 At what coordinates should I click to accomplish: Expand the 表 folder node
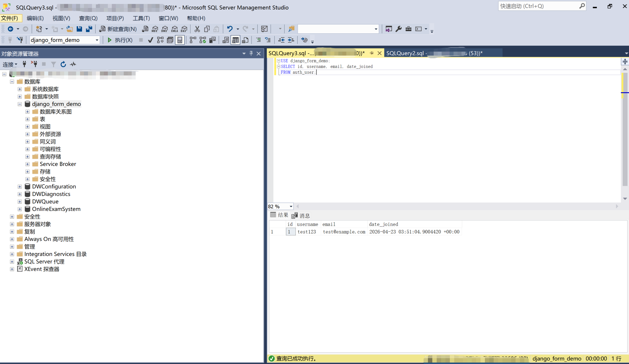pos(28,119)
